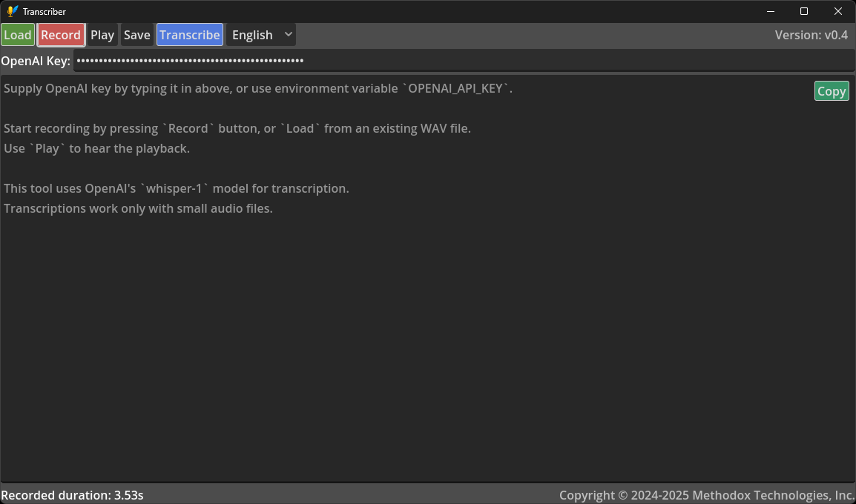
Task: Click the 'Recorded duration: 3.53s' status text
Action: (72, 495)
